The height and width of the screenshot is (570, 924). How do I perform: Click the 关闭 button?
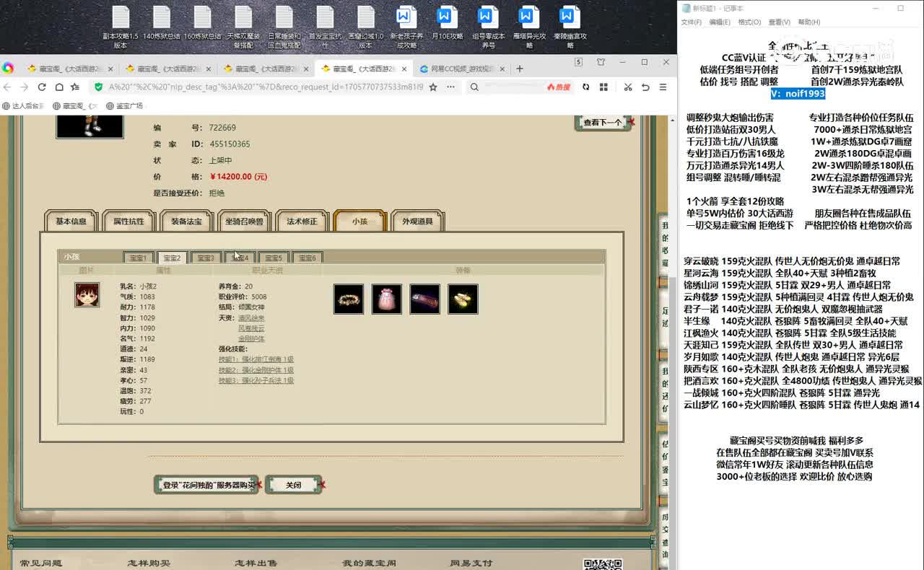[293, 485]
